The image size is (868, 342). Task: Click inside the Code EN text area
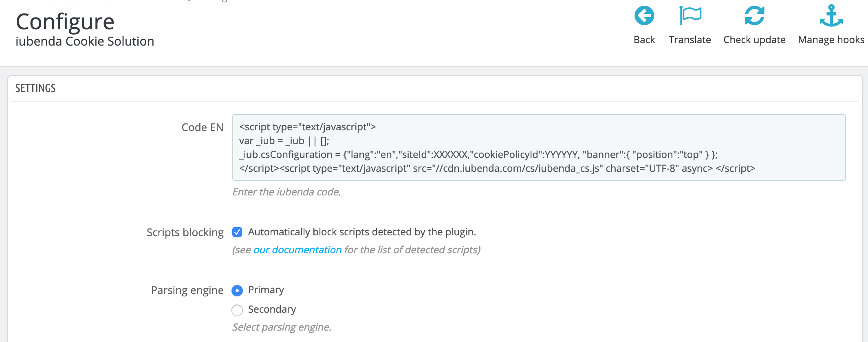click(x=538, y=147)
